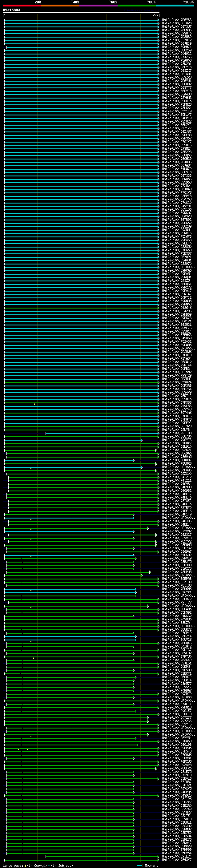197x868 pixels.
Task: Select UniRef100_O48646 label
Action: [177, 308]
